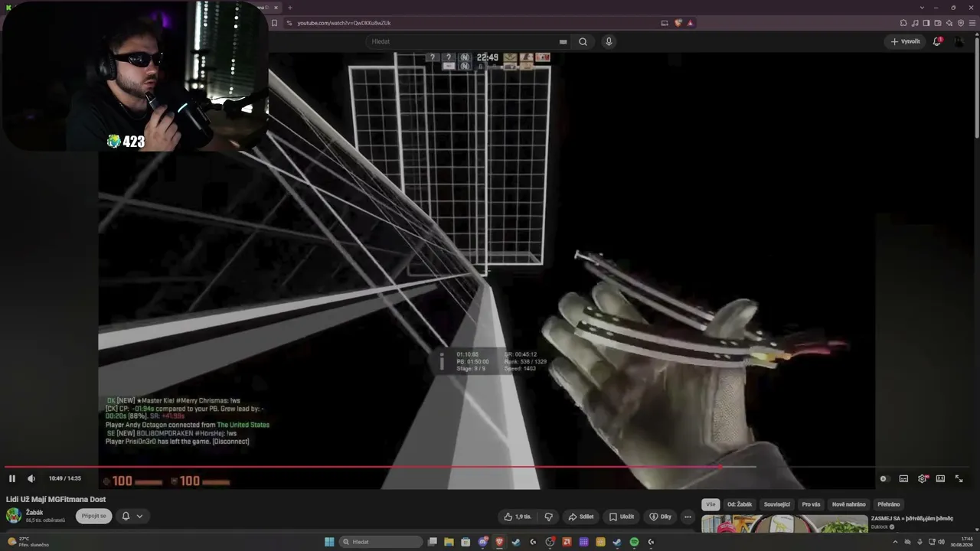Click the browser address bar URL
This screenshot has height=551, width=980.
coord(344,23)
